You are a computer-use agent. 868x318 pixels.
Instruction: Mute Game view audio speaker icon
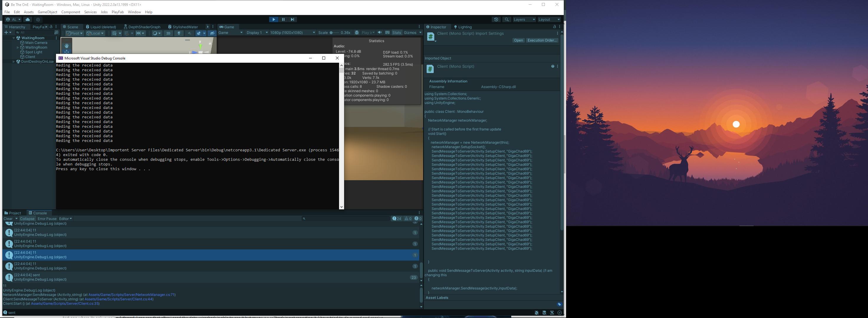380,33
